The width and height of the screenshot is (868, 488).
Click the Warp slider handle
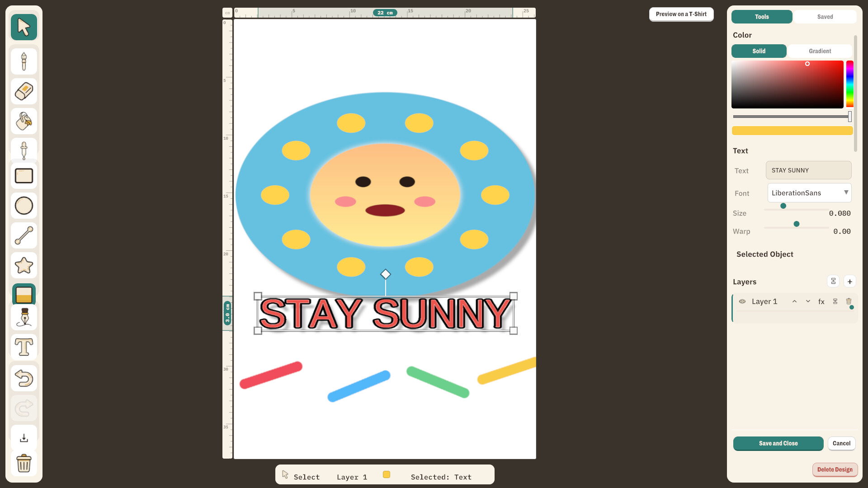[797, 224]
